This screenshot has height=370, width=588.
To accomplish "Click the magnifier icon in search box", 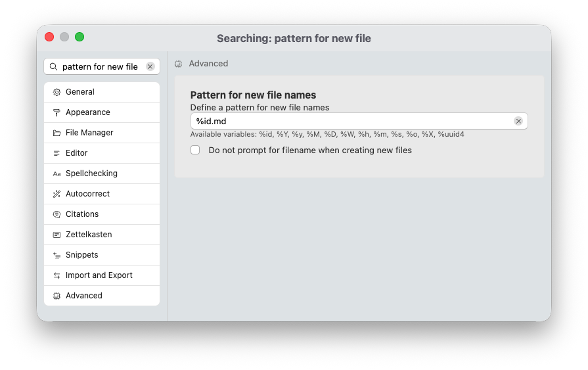I will (x=54, y=67).
